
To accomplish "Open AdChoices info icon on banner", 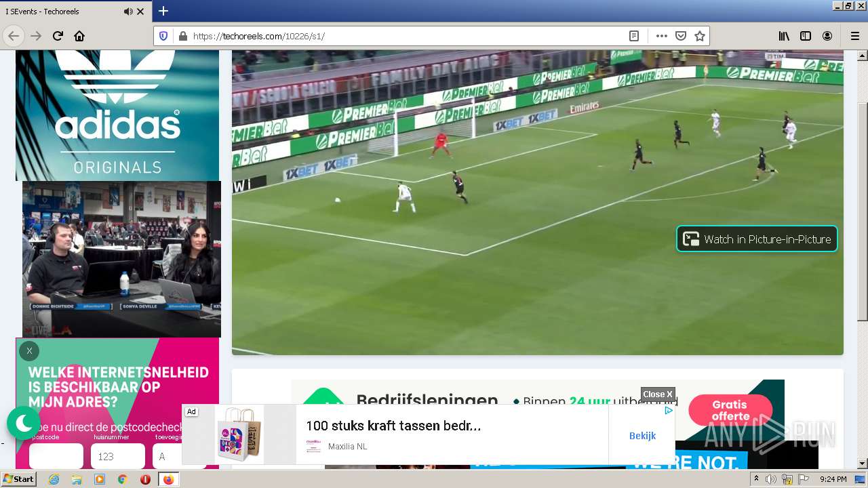I will (669, 410).
